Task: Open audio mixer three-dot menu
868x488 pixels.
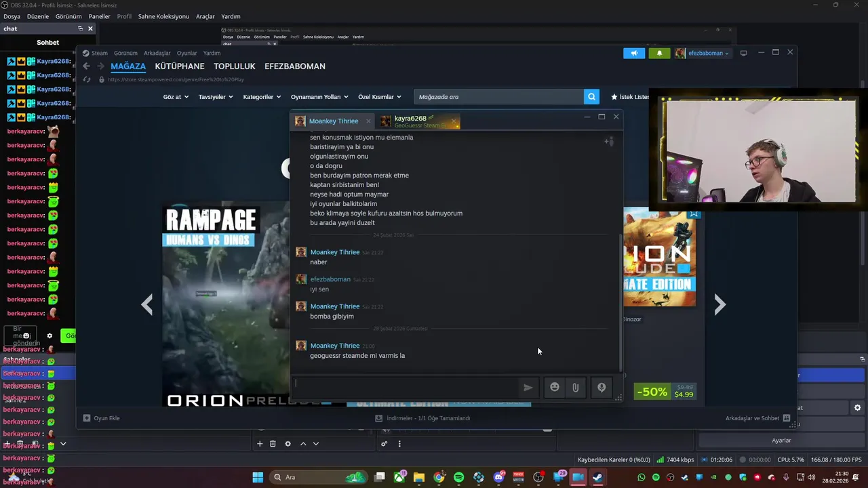Action: pos(399,444)
